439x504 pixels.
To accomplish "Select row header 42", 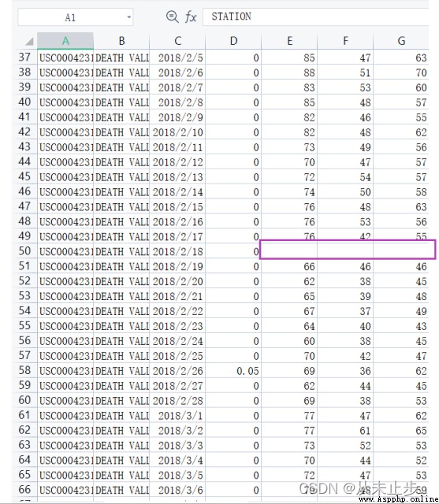I will (x=24, y=132).
